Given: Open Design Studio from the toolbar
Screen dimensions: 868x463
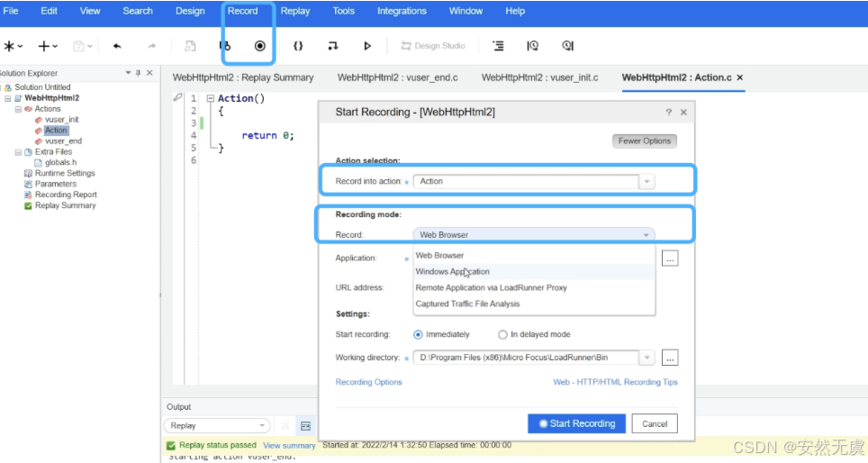Looking at the screenshot, I should (433, 46).
